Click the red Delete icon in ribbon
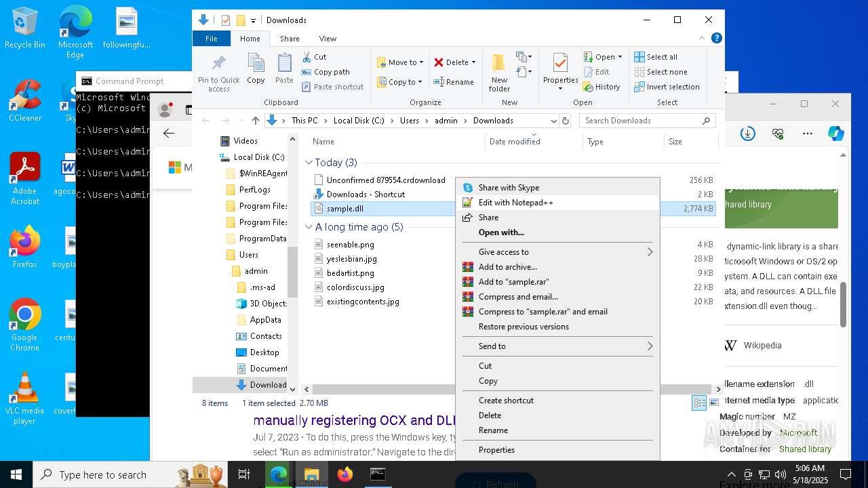Screen dimensions: 868x488 439,62
